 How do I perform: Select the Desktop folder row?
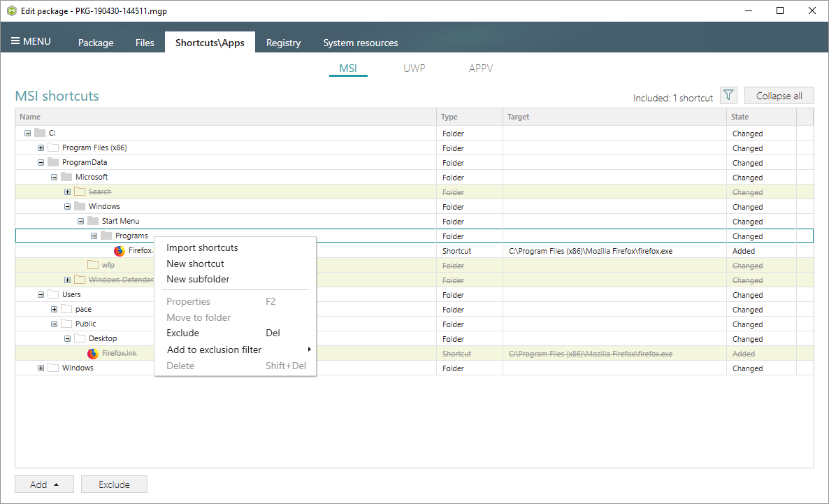(x=414, y=338)
